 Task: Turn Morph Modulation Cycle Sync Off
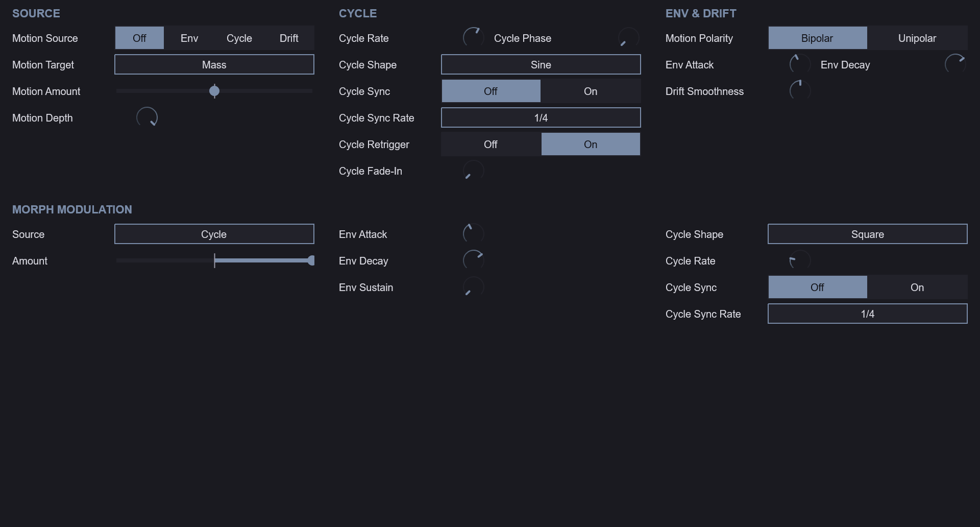click(x=818, y=287)
